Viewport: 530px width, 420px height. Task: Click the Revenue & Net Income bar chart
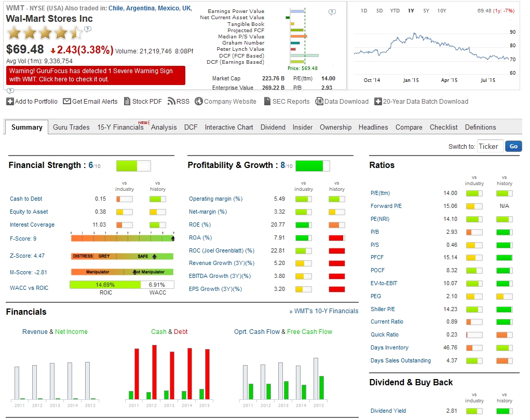[x=55, y=380]
